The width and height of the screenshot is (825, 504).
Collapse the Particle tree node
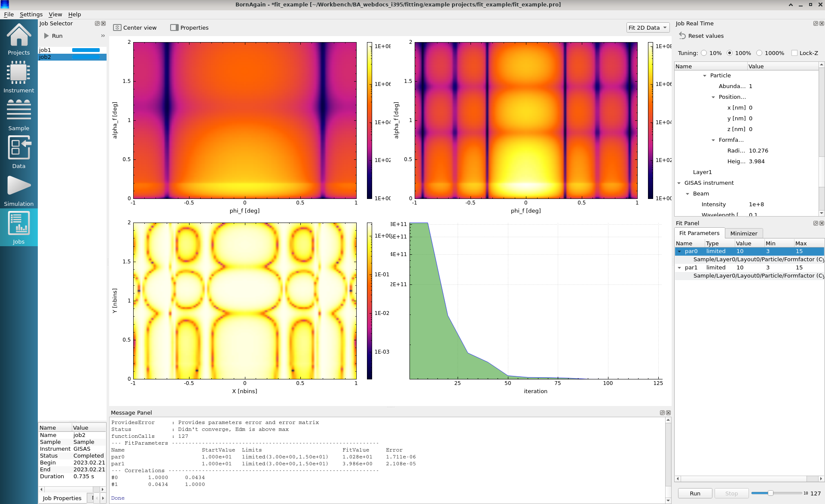tap(705, 76)
